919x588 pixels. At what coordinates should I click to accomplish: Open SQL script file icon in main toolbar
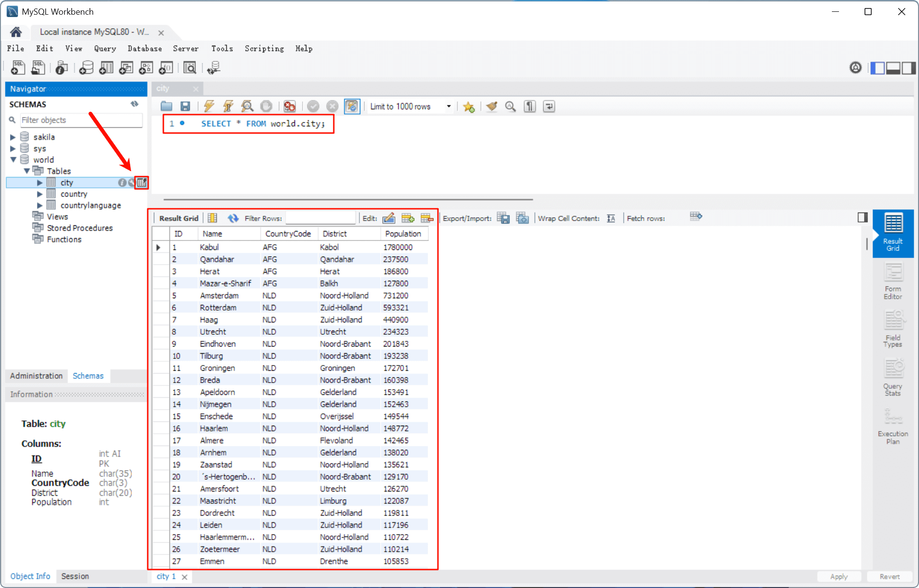pyautogui.click(x=38, y=68)
